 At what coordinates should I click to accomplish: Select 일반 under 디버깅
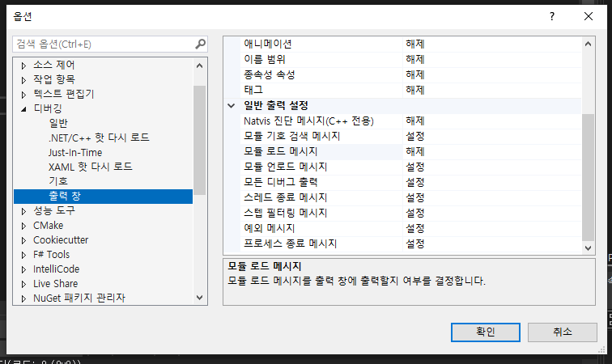point(58,123)
